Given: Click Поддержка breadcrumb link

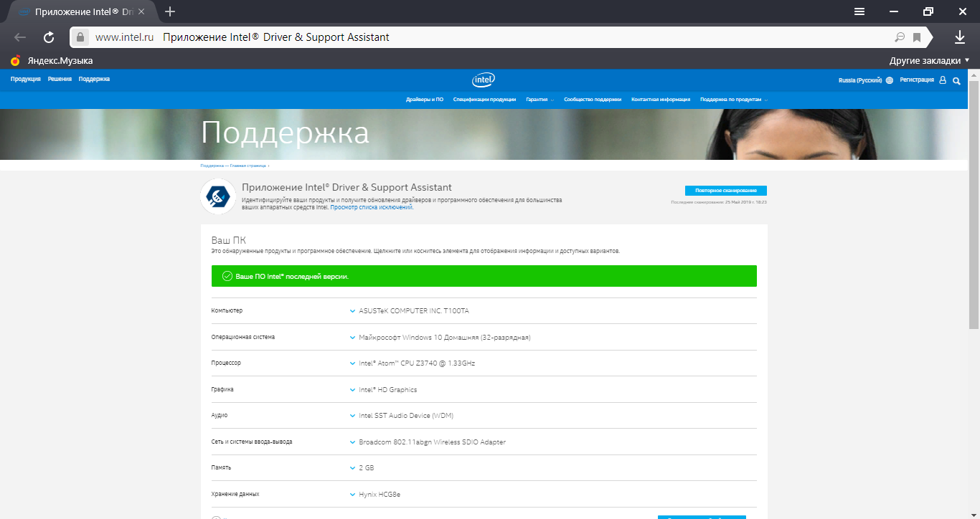Looking at the screenshot, I should 212,166.
